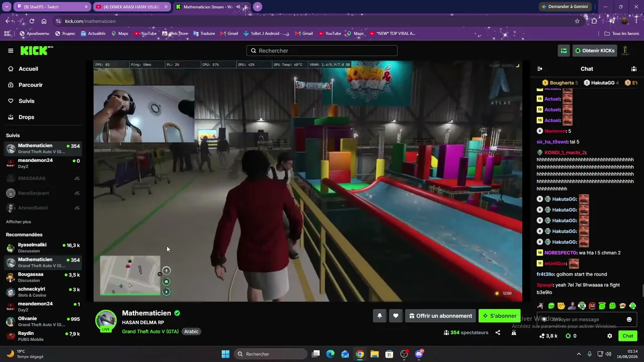Click 'Offrir un abonnement' button
Screen dimensions: 644x362
pos(440,316)
